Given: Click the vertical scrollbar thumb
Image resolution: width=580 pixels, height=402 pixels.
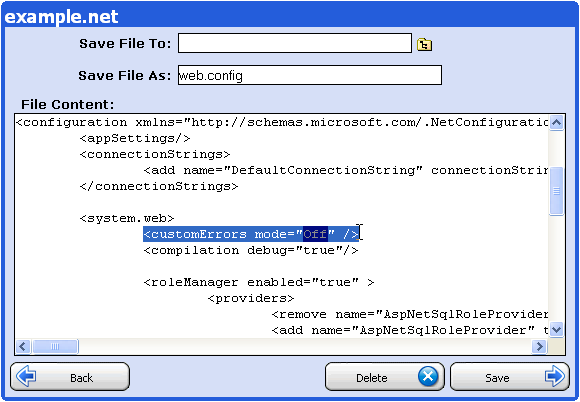Looking at the screenshot, I should click(x=556, y=191).
